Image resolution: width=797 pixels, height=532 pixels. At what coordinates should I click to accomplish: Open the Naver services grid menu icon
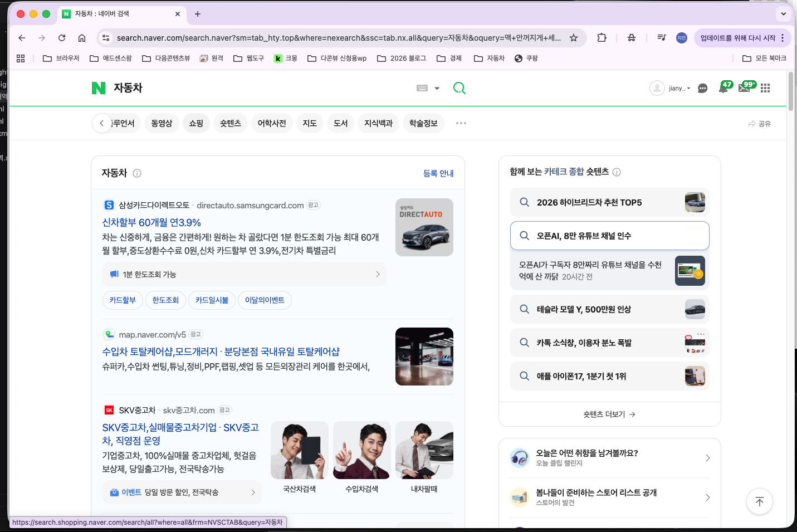pyautogui.click(x=765, y=88)
